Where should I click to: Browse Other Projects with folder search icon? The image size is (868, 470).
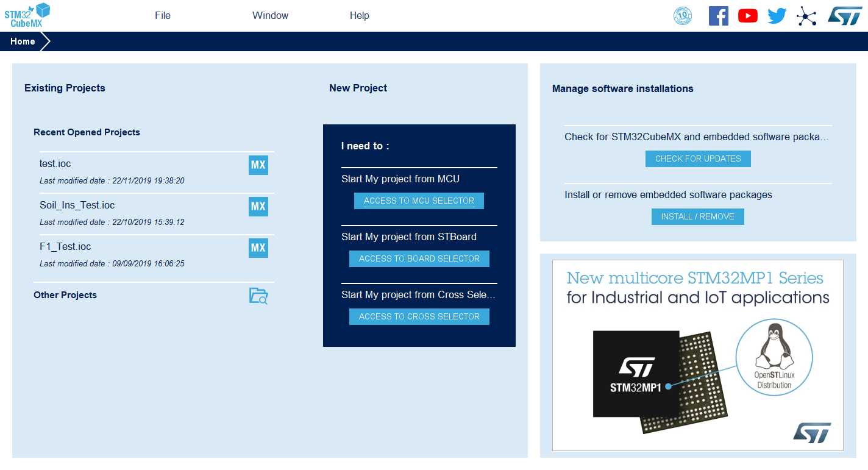tap(258, 296)
